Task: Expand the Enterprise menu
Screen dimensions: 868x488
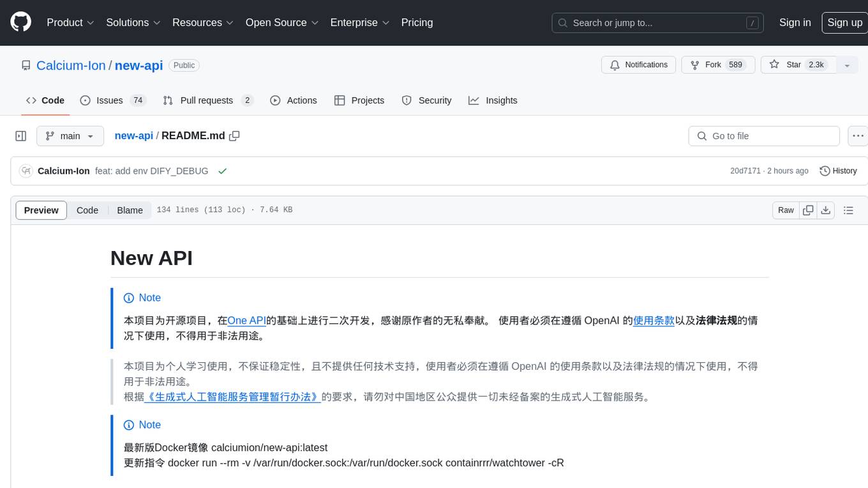Action: pos(360,22)
